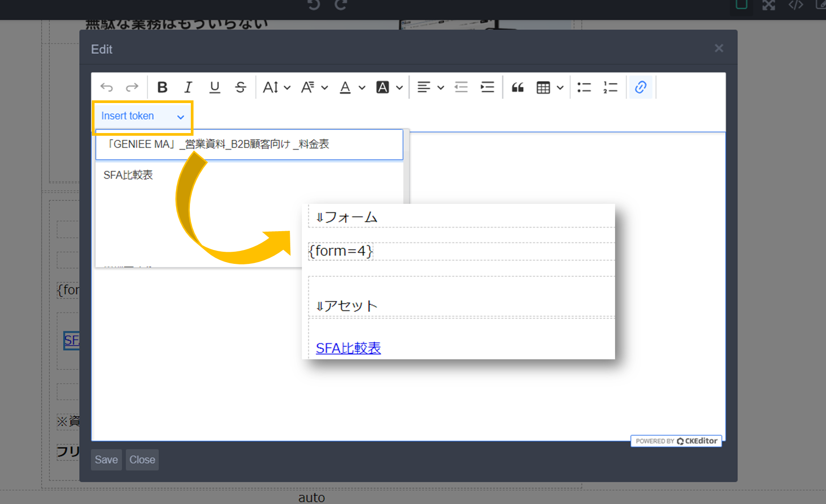Increase the paragraph indent
Image resolution: width=826 pixels, height=504 pixels.
(487, 87)
